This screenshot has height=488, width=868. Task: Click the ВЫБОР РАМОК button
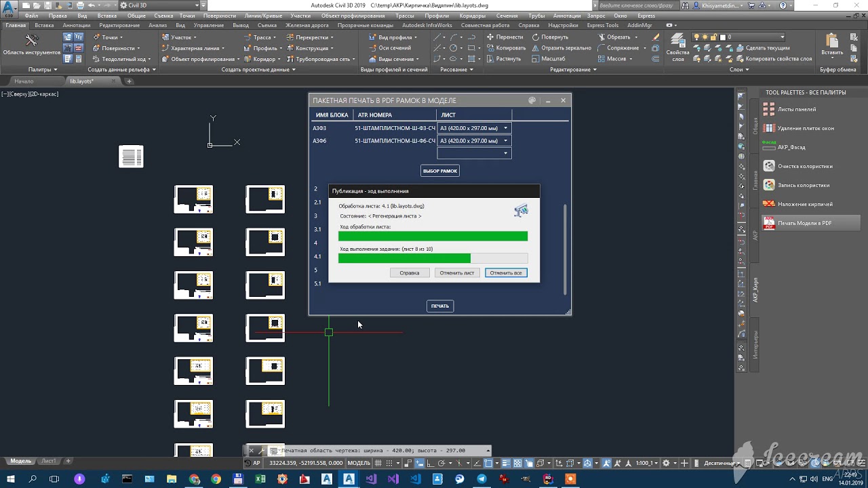coord(440,171)
